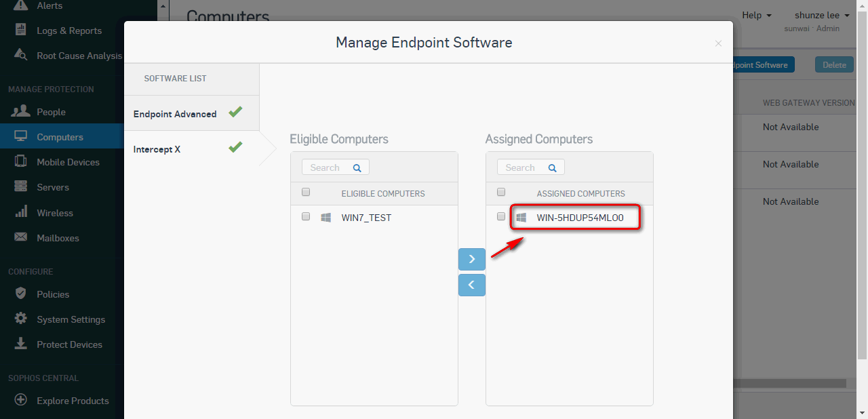Click the green check next to Endpoint Advanced
The width and height of the screenshot is (868, 419).
point(235,112)
